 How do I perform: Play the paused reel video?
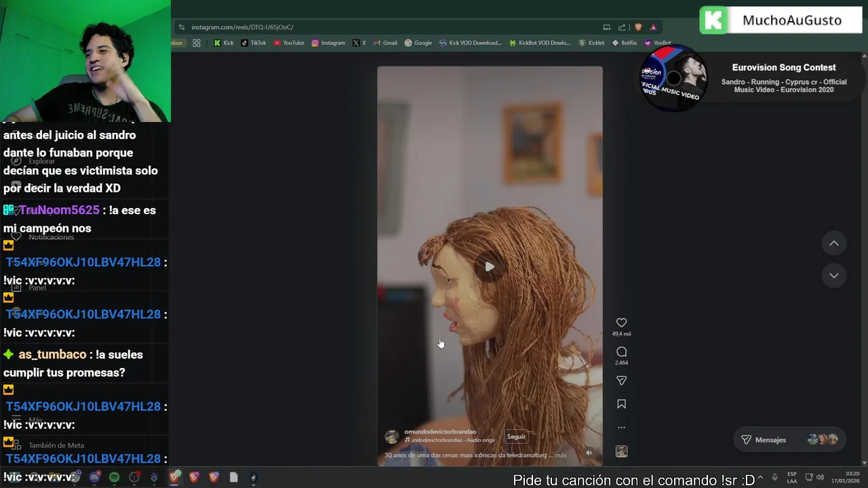[x=490, y=267]
